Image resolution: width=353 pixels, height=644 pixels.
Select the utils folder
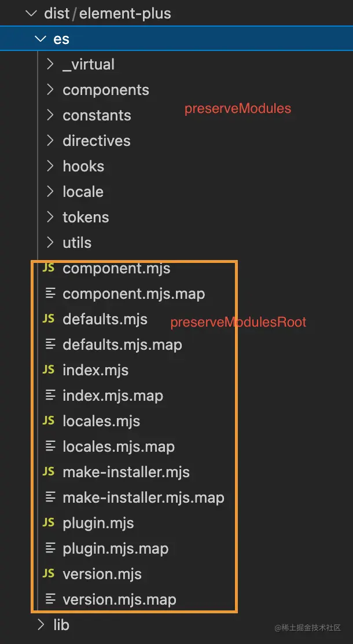point(77,243)
